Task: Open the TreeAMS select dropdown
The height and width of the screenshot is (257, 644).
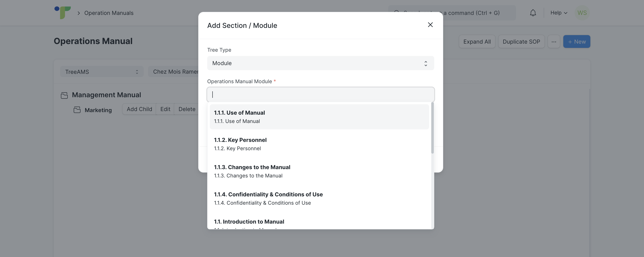Action: [102, 72]
